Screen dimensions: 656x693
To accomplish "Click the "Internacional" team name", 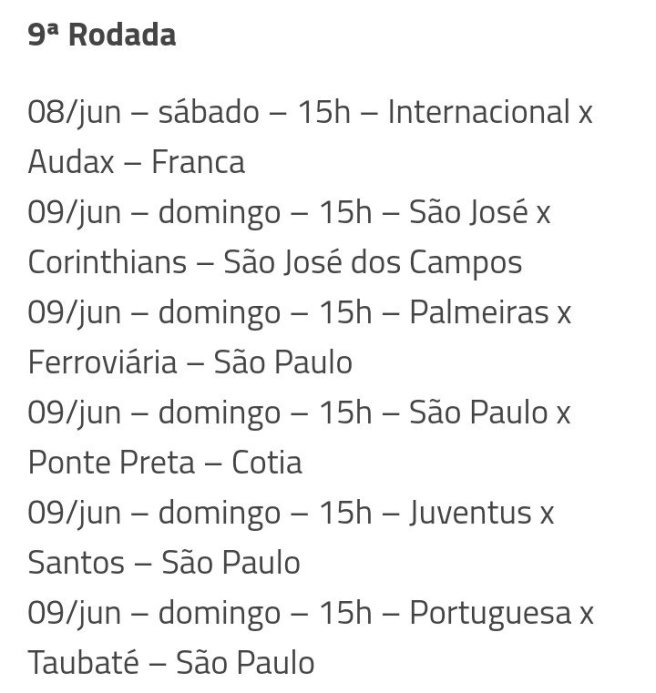I will coord(479,112).
